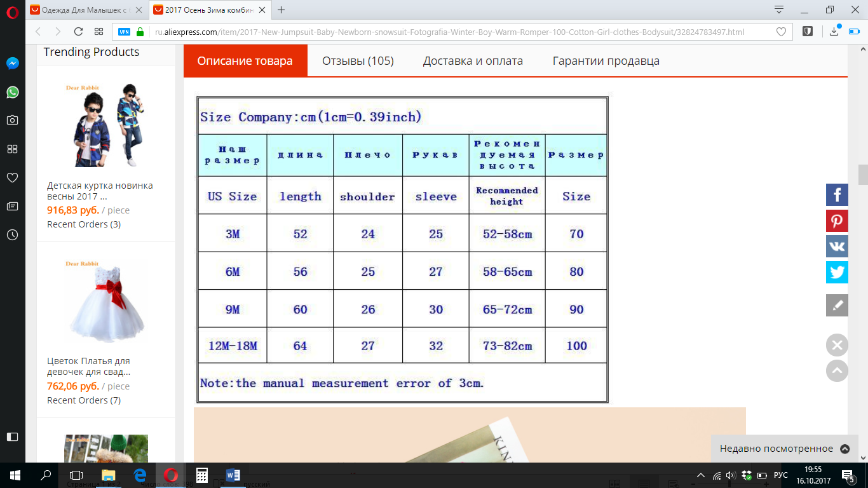Open the tab menu in title bar
The height and width of the screenshot is (488, 868).
pyautogui.click(x=779, y=10)
